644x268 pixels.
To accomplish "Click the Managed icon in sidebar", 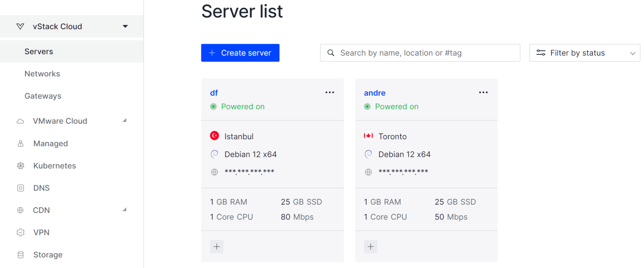I will [x=21, y=143].
